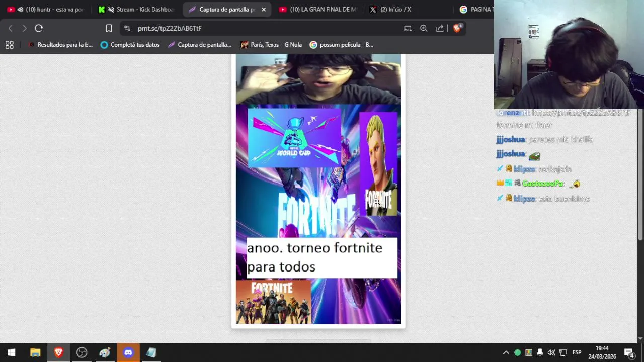Select the active Captura de pantalla tab
Image resolution: width=644 pixels, height=362 pixels.
[x=226, y=9]
